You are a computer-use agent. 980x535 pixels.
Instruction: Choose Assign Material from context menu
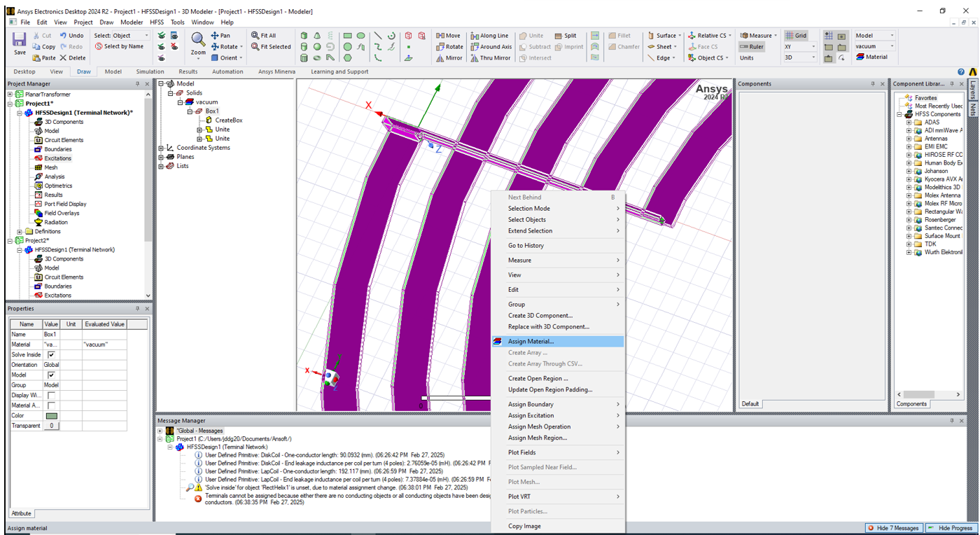(x=531, y=342)
